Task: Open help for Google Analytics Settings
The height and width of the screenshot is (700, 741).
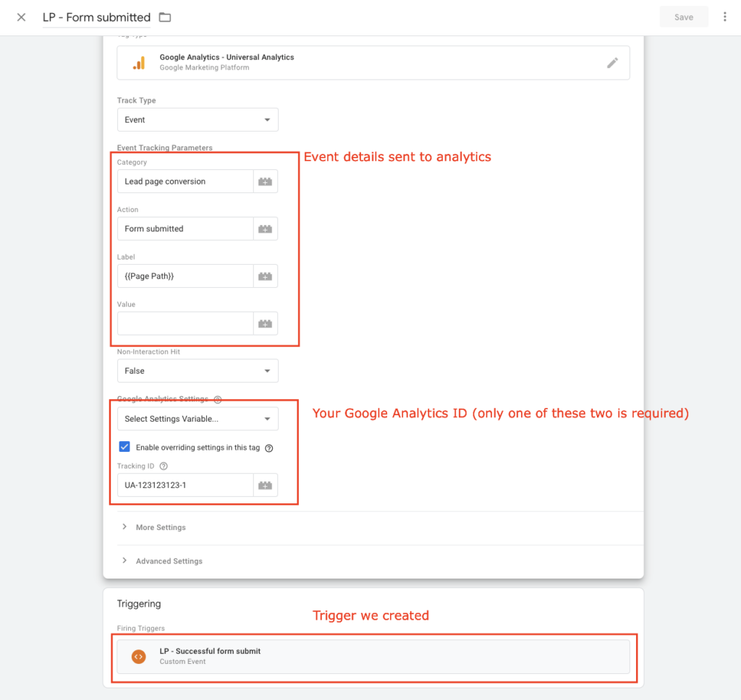Action: (x=218, y=400)
